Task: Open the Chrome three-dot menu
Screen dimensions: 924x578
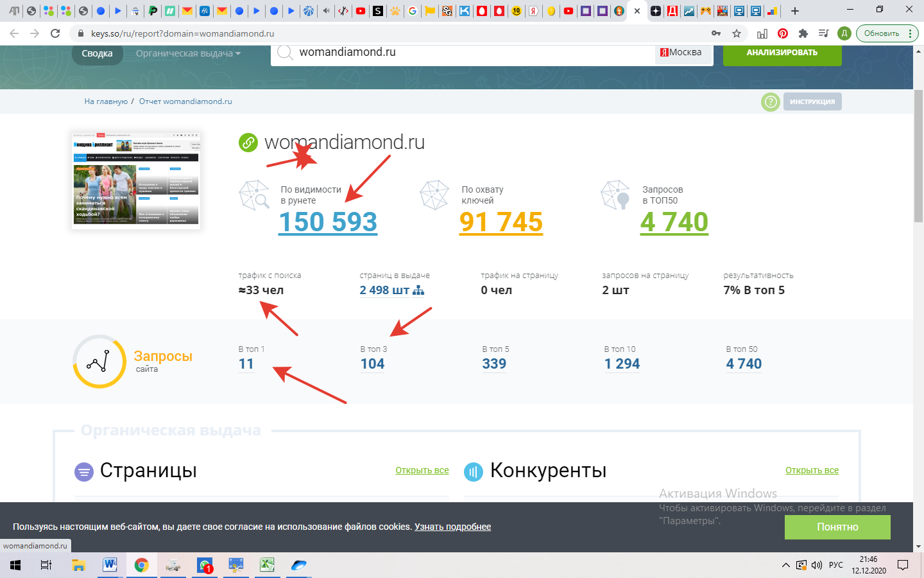Action: click(x=910, y=33)
